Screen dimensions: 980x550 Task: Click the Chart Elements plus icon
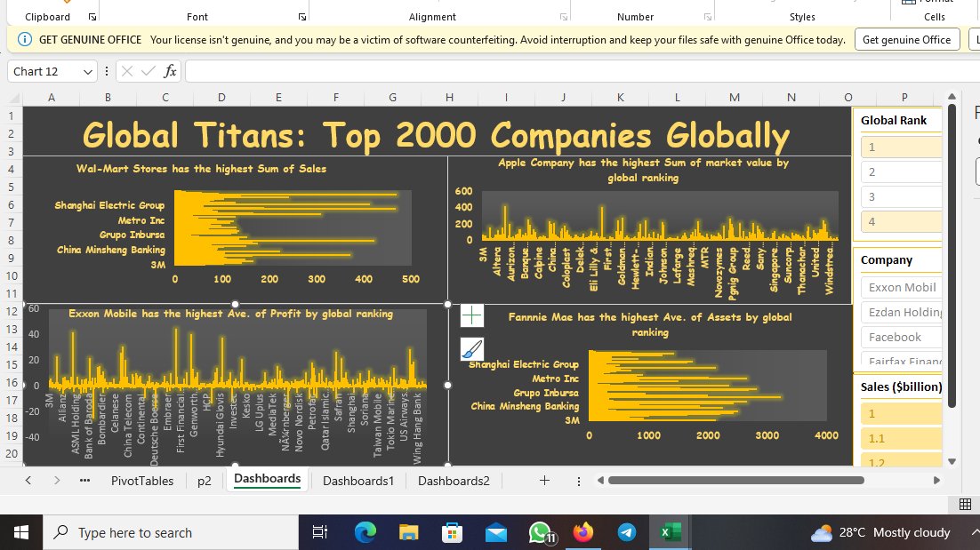click(472, 315)
